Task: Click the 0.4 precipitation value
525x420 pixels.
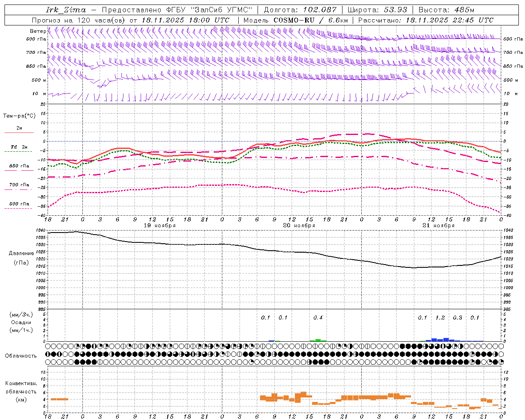Action: click(x=318, y=318)
